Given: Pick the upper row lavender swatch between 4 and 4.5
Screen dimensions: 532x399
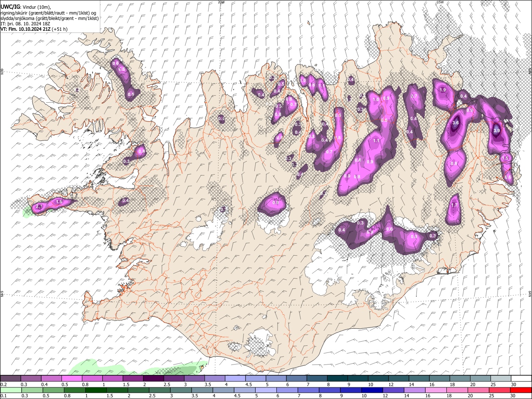Looking at the screenshot, I should [235, 379].
